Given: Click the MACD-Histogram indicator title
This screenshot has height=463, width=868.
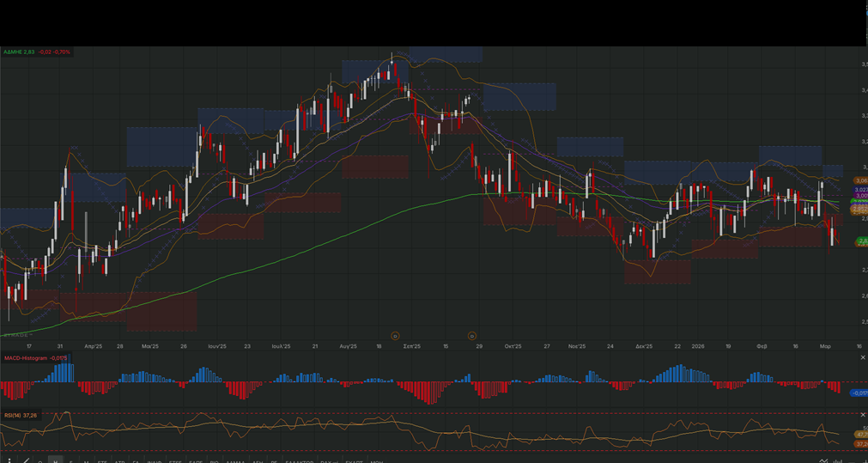Looking at the screenshot, I should (x=26, y=358).
